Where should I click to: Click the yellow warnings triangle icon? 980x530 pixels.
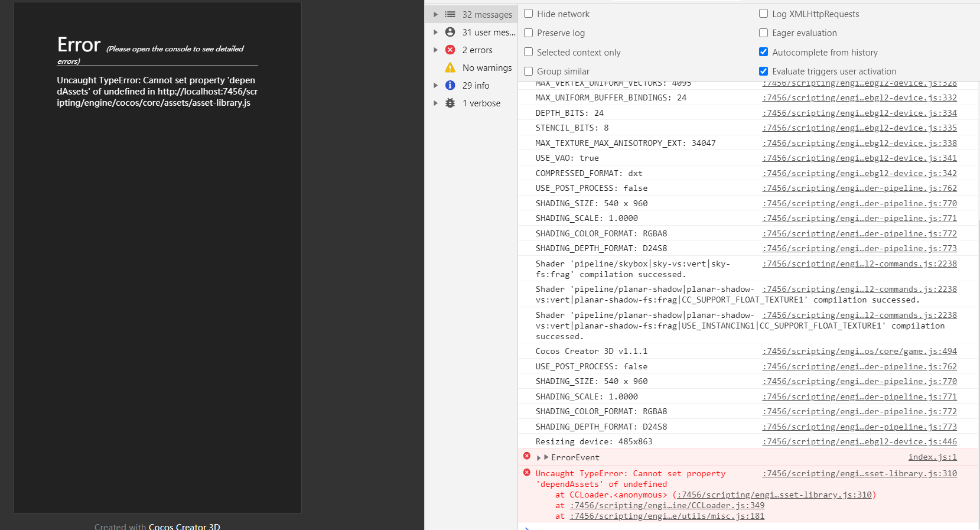450,68
